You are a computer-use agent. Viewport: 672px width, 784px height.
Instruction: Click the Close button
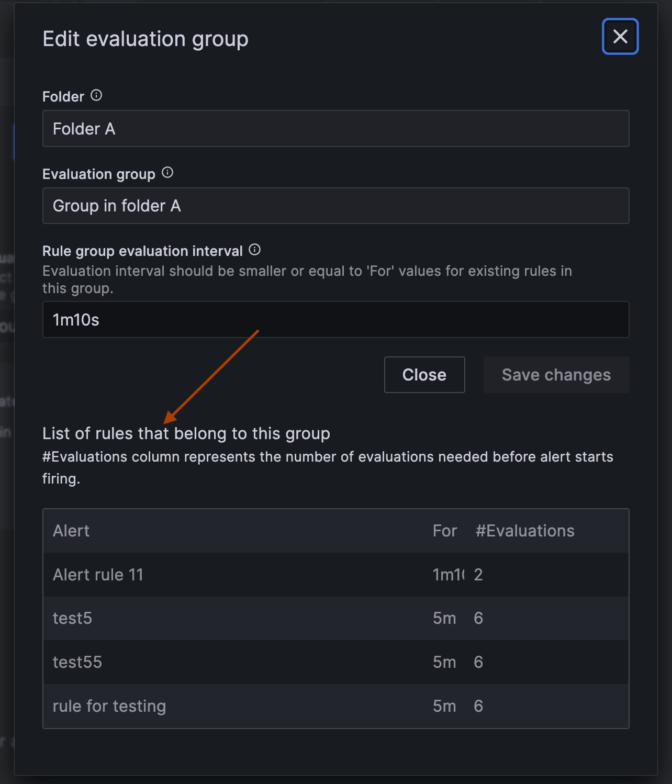coord(424,375)
